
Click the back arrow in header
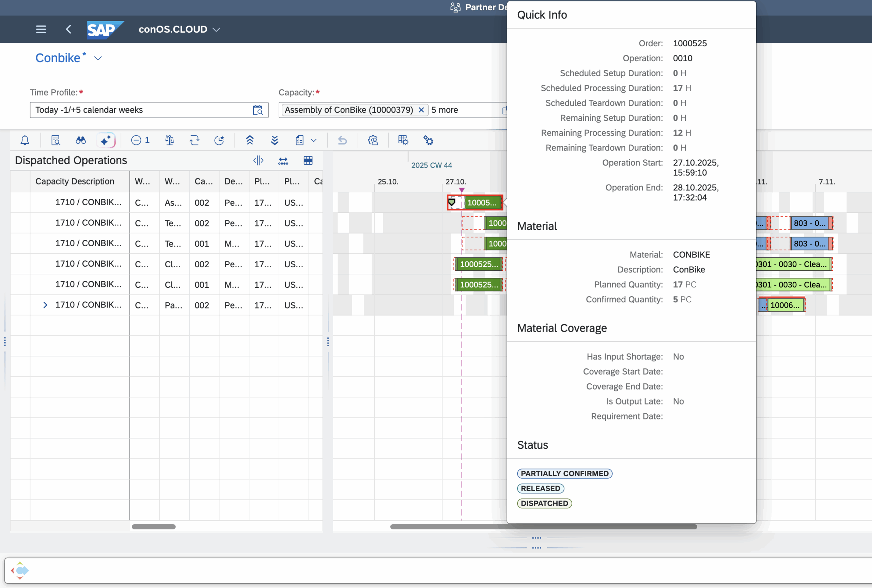68,29
